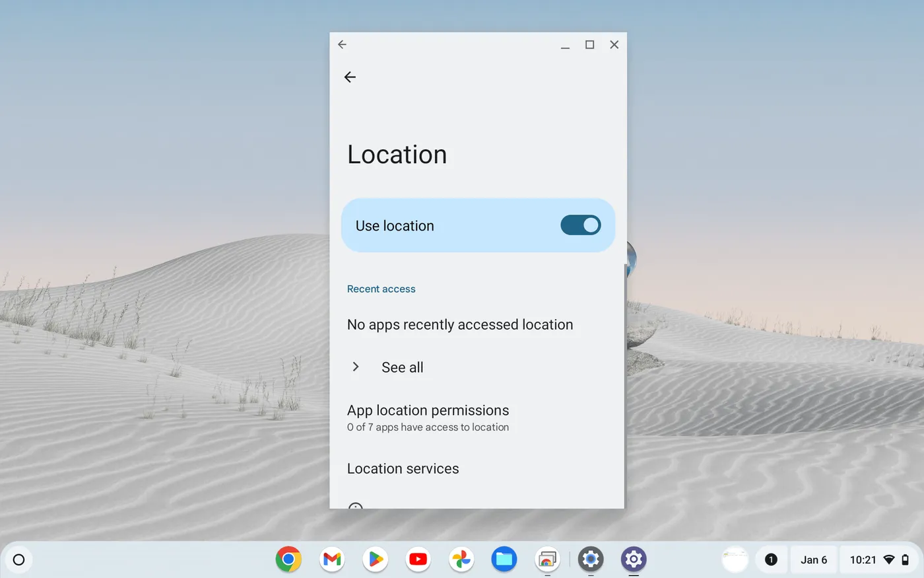
Task: Maximize the Location settings window
Action: click(589, 44)
